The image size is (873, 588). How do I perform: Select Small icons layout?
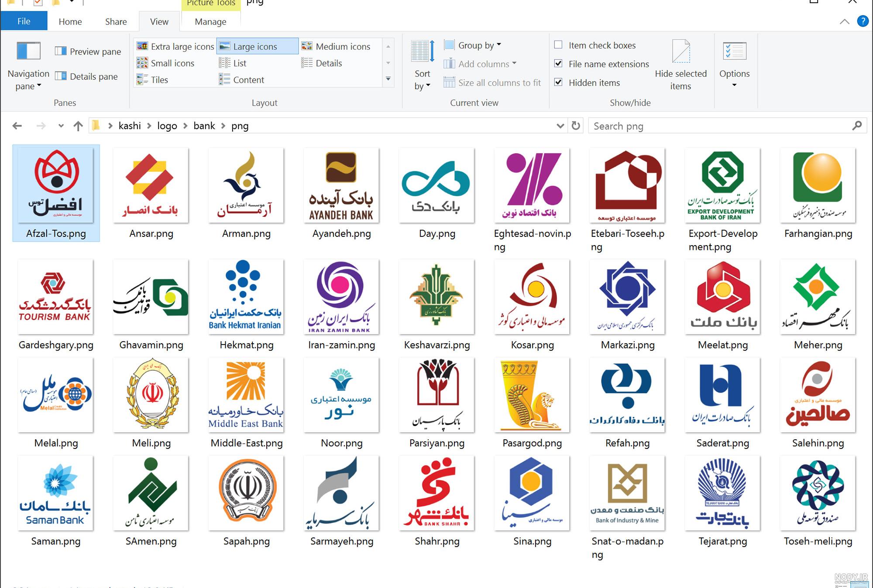click(x=165, y=63)
